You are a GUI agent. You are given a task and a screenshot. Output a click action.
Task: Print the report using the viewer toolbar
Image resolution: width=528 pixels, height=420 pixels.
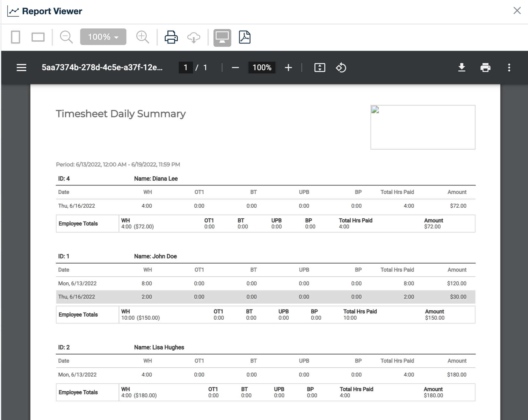(x=171, y=37)
